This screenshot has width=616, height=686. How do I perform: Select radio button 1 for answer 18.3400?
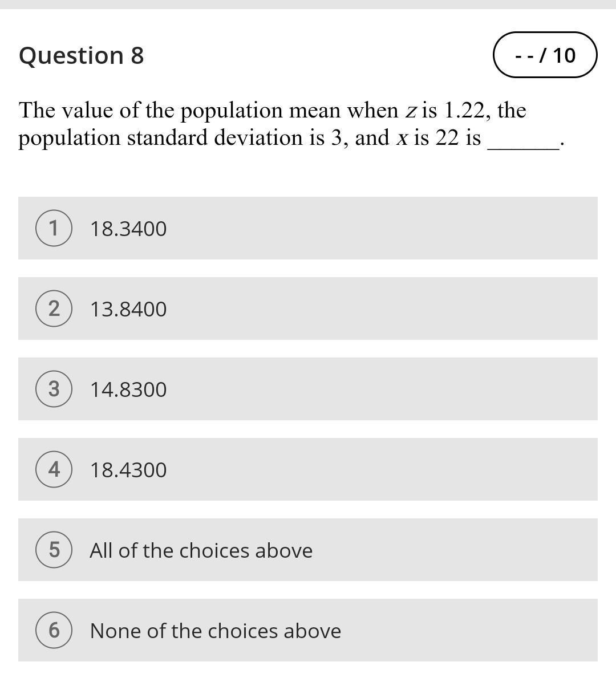[x=54, y=228]
